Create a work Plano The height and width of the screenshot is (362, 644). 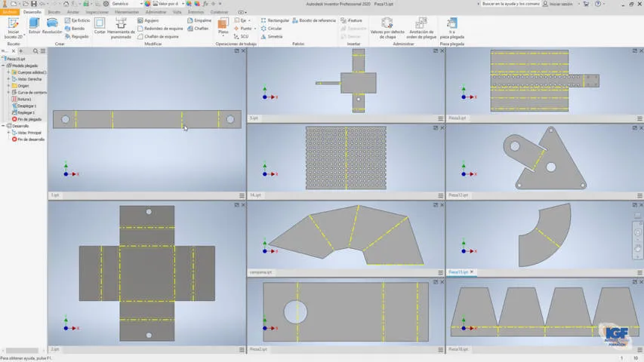[x=223, y=26]
